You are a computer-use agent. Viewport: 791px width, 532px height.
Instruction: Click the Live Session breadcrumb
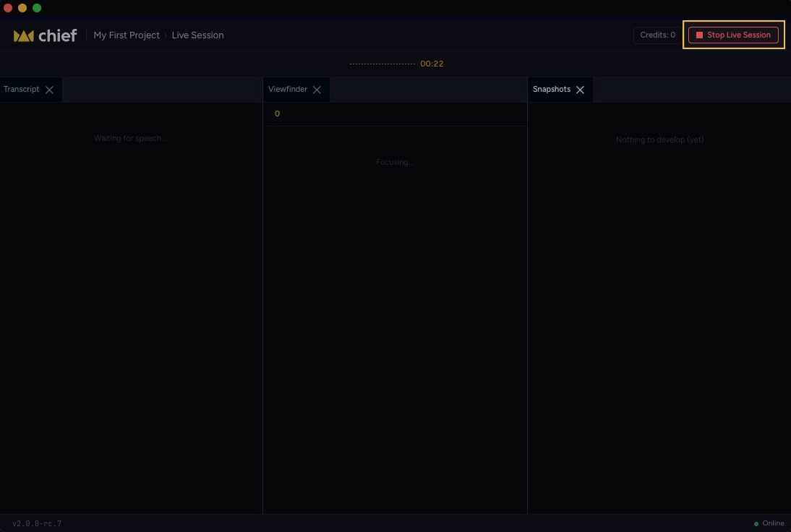[198, 35]
